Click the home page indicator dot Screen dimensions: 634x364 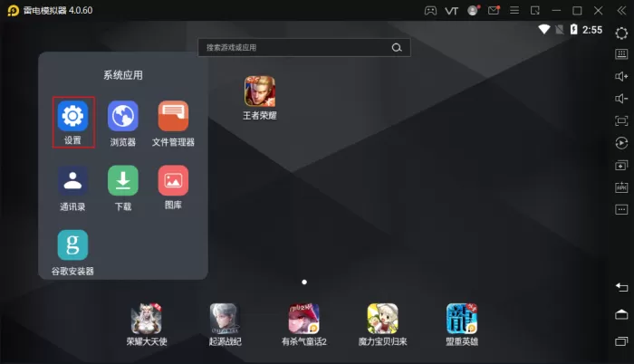click(x=304, y=282)
